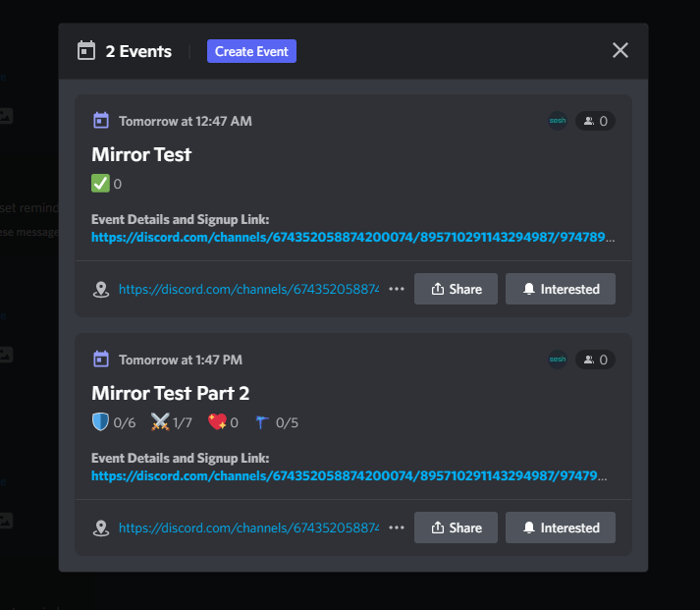Open the signup link in Mirror Test description
The image size is (700, 610).
pyautogui.click(x=352, y=237)
